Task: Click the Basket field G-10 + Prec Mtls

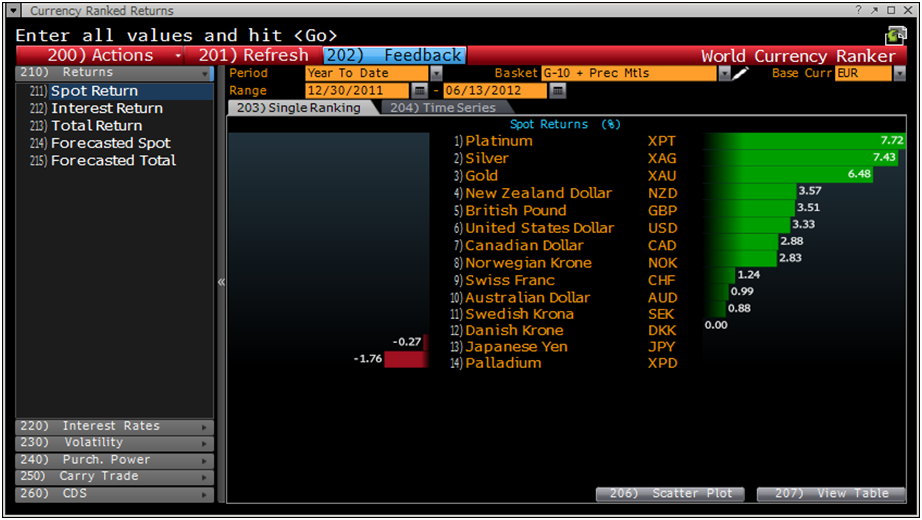Action: [x=629, y=73]
